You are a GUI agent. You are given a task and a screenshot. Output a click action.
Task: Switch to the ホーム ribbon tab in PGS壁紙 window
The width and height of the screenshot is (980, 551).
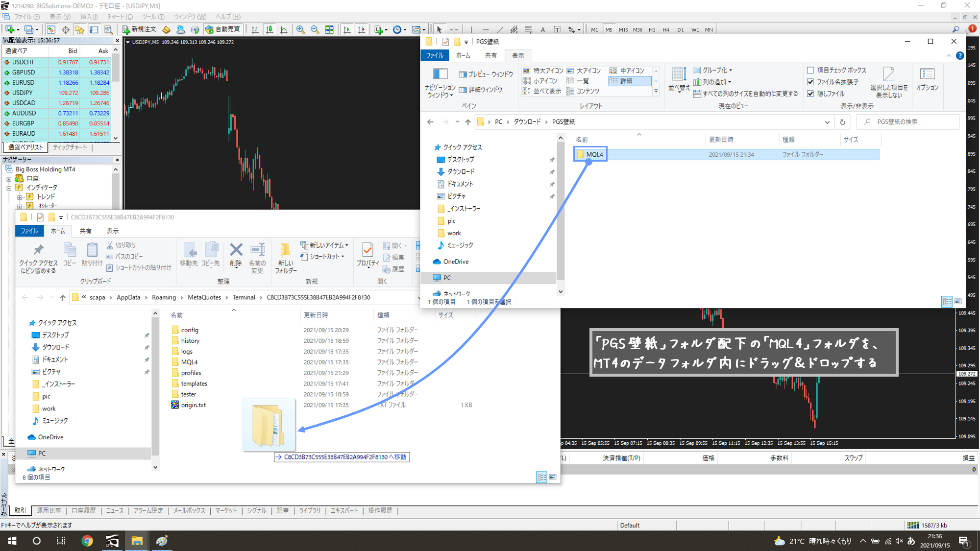click(463, 55)
